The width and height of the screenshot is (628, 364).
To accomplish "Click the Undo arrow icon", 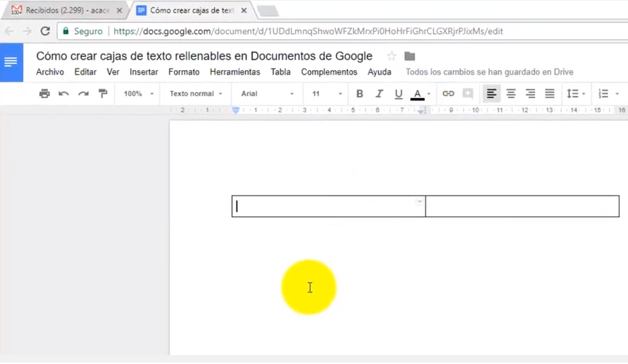I will tap(64, 94).
